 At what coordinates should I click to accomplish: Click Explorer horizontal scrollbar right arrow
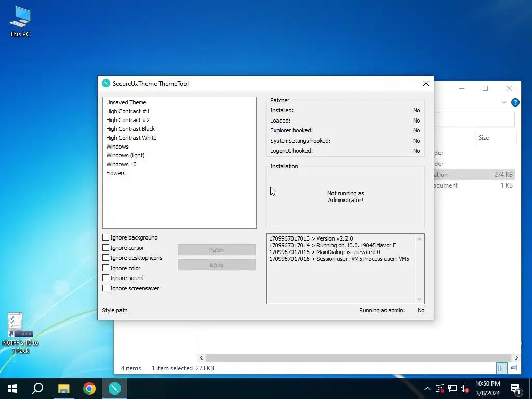(x=516, y=357)
